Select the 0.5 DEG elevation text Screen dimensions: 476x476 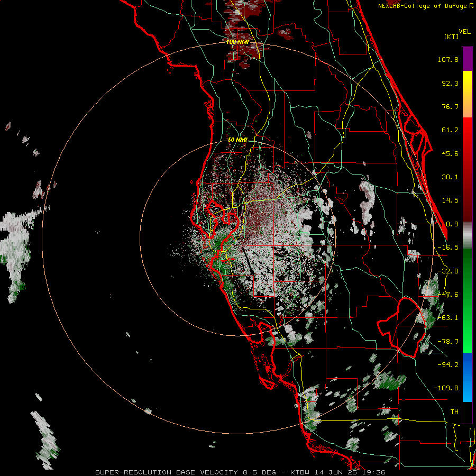(259, 472)
